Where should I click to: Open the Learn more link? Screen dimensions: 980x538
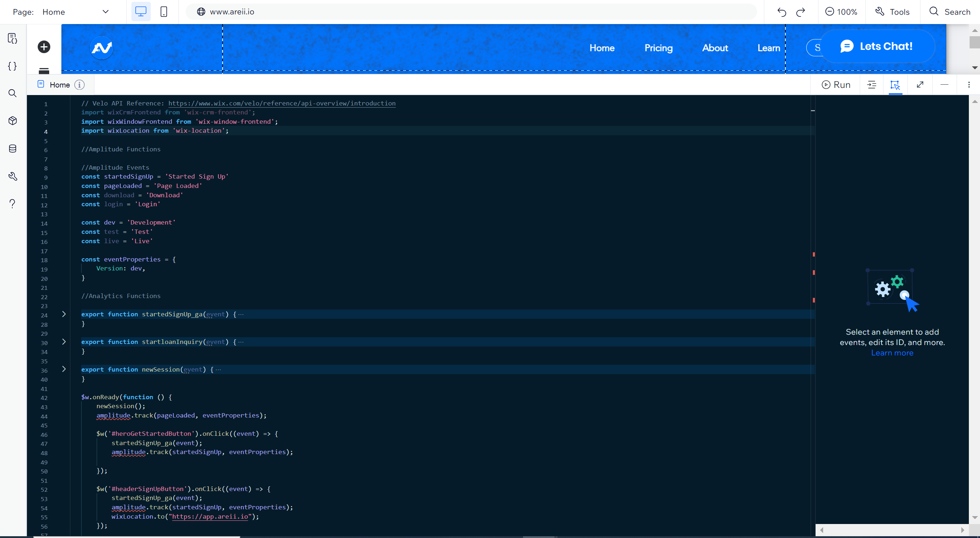coord(892,353)
